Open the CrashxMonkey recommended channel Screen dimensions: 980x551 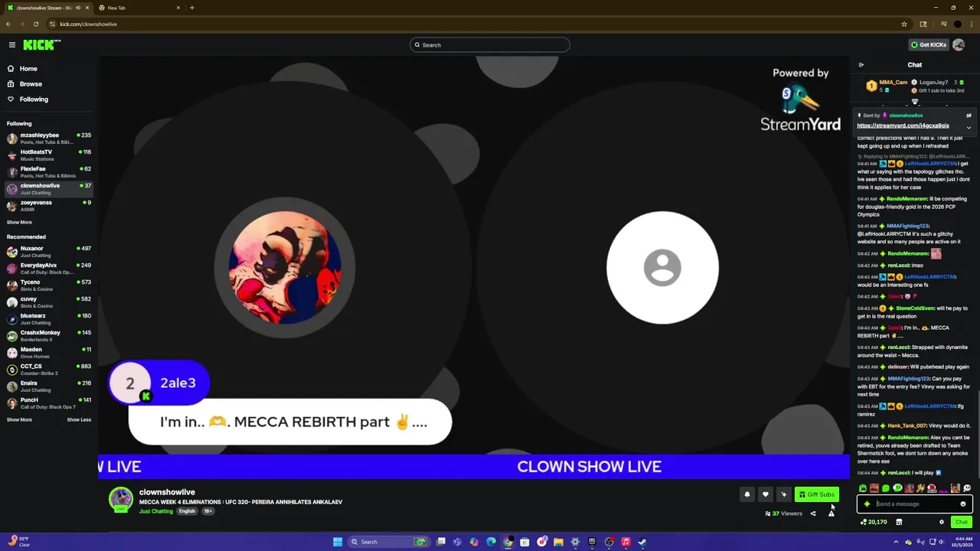click(49, 336)
